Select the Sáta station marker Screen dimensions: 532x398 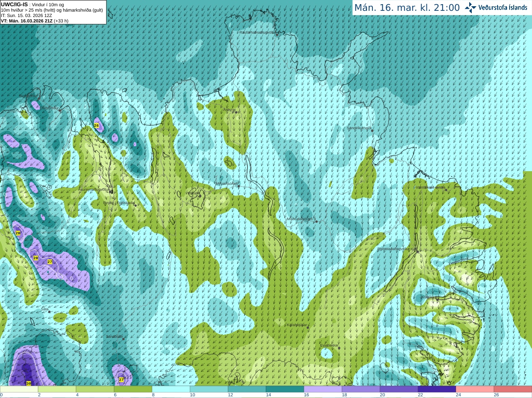point(49,312)
